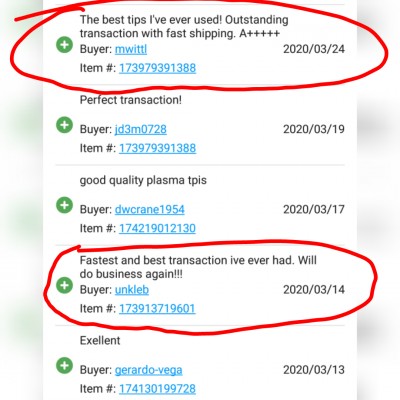Open buyer profile mwittl
The width and height of the screenshot is (400, 400).
tap(131, 49)
